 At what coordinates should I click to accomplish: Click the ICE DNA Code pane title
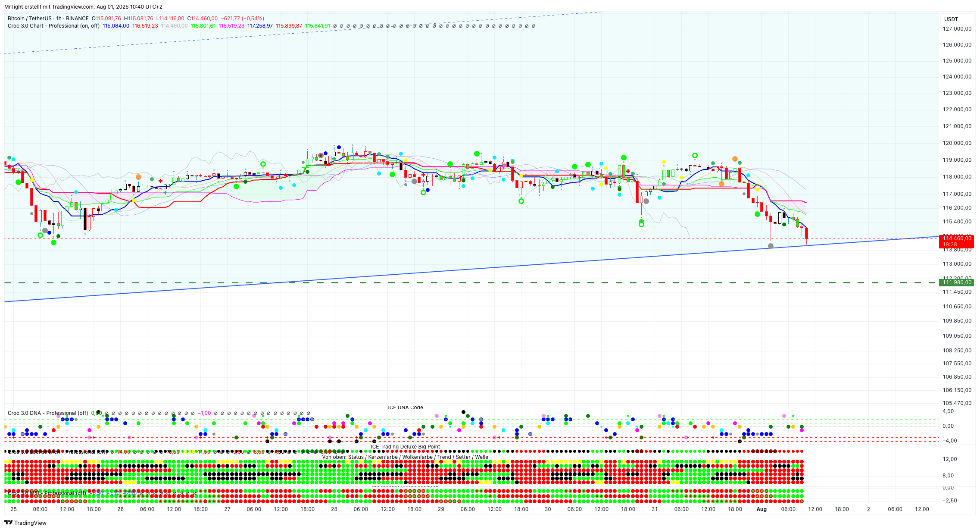(405, 408)
